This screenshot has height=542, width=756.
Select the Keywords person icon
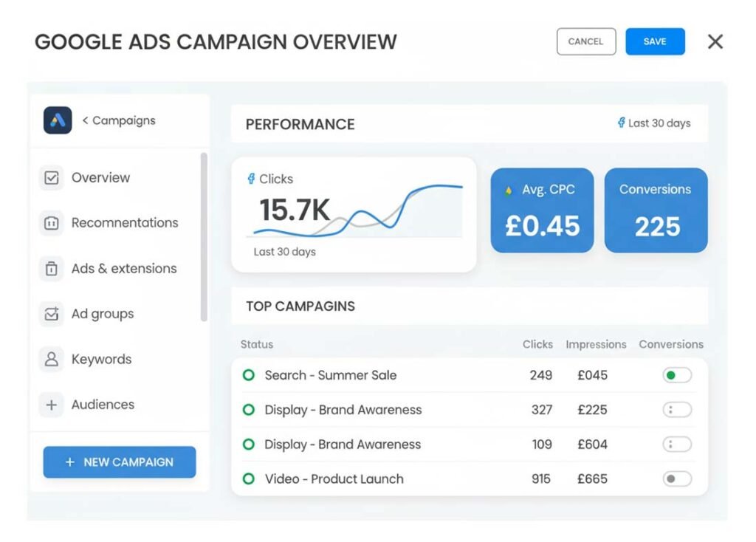tap(52, 360)
